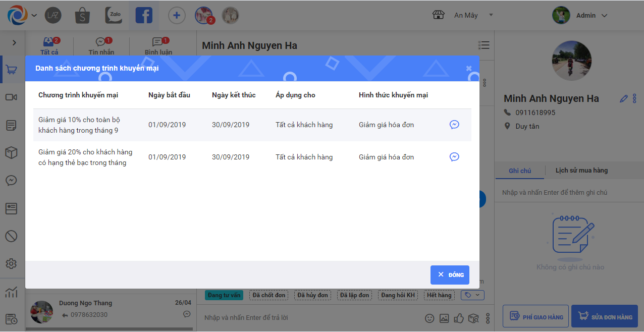Open the Messenger icon in sidebar
This screenshot has width=644, height=332.
click(11, 180)
